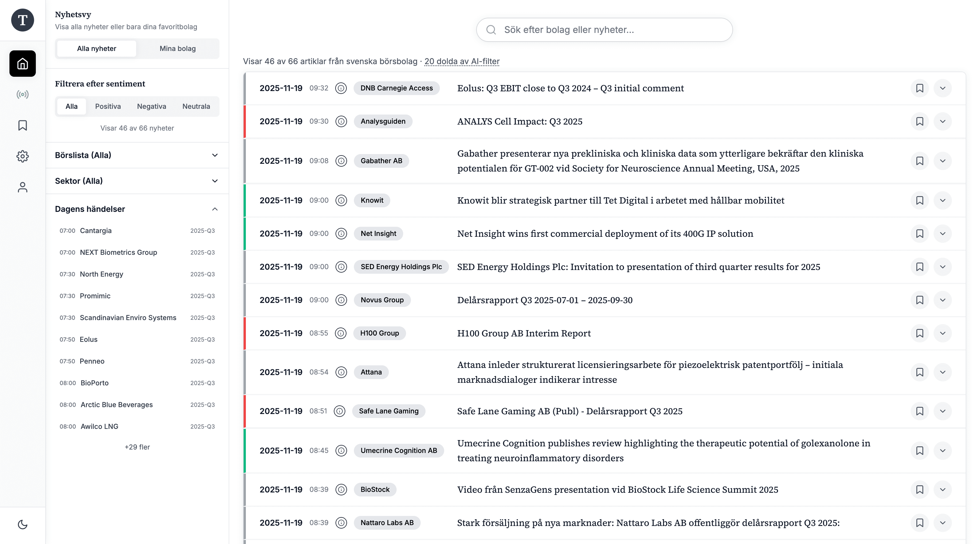
Task: Open the Settings panel
Action: coord(22,156)
